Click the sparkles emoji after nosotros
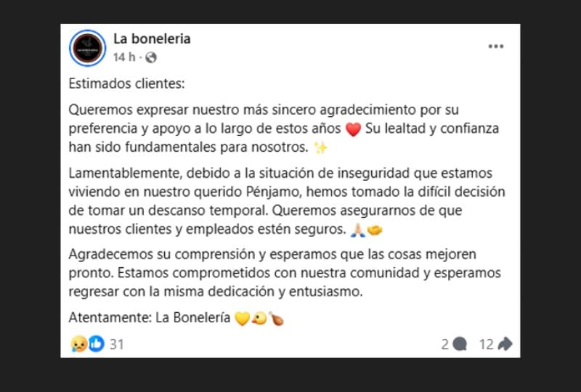Screen dimensions: 581x392 [x=321, y=149]
